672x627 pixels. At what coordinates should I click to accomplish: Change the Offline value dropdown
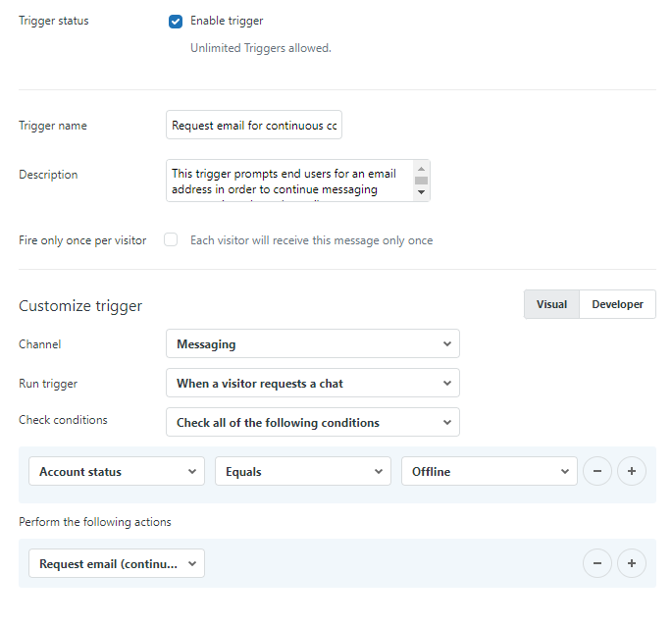(489, 472)
